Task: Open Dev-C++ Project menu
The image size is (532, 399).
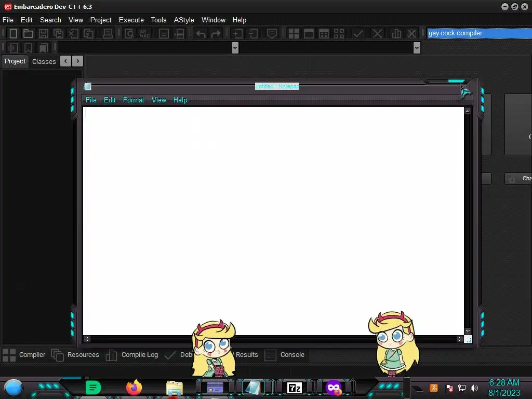Action: point(101,20)
